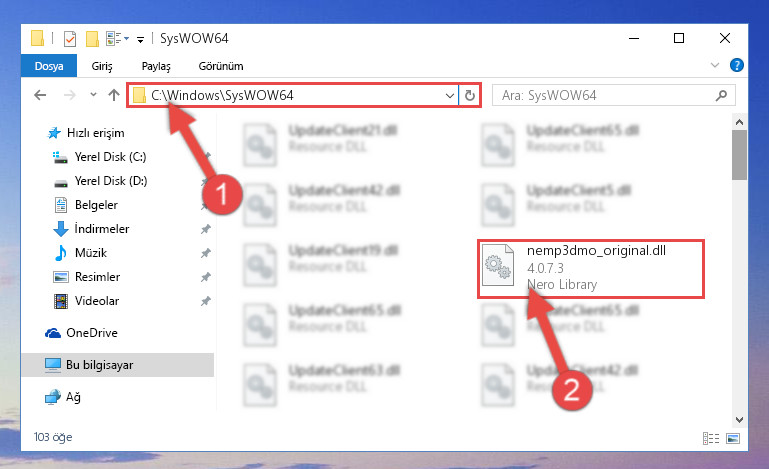
Task: Refresh the SysWOW64 folder view
Action: point(470,95)
